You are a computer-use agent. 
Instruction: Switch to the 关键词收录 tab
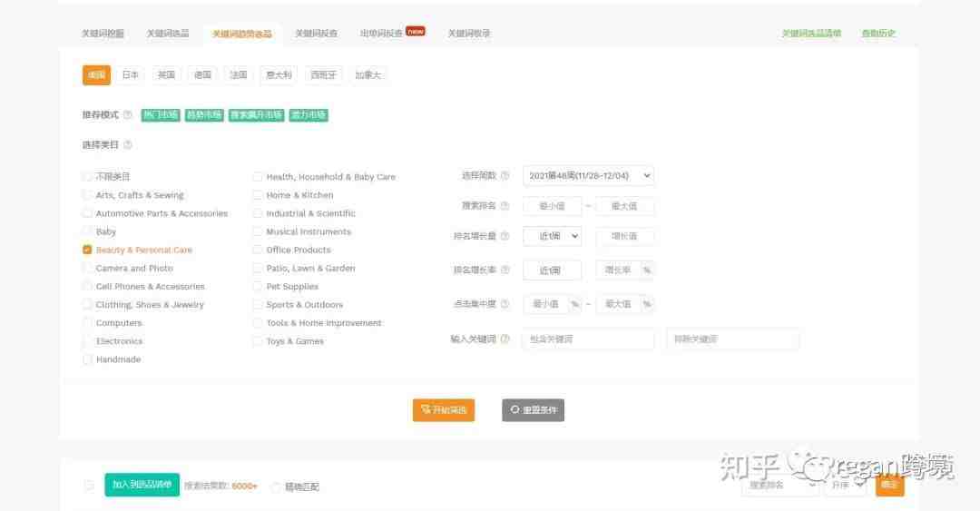[x=469, y=34]
